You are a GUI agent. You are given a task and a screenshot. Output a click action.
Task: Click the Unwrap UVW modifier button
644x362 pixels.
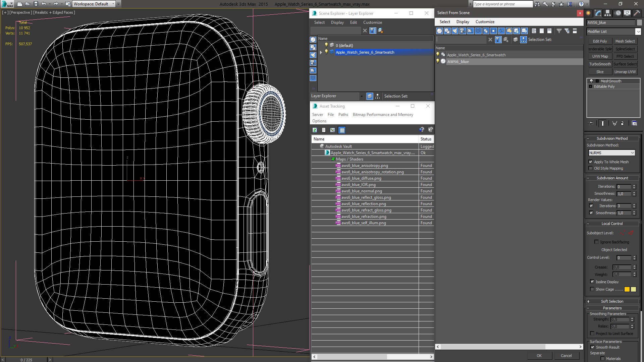point(625,72)
